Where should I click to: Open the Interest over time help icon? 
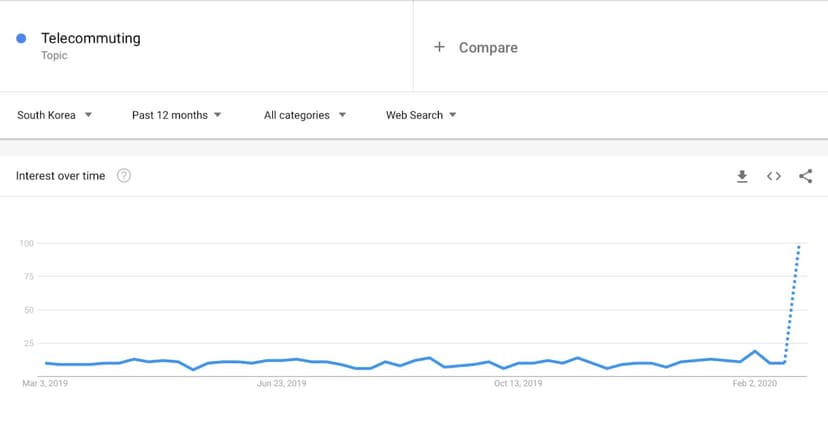point(124,175)
